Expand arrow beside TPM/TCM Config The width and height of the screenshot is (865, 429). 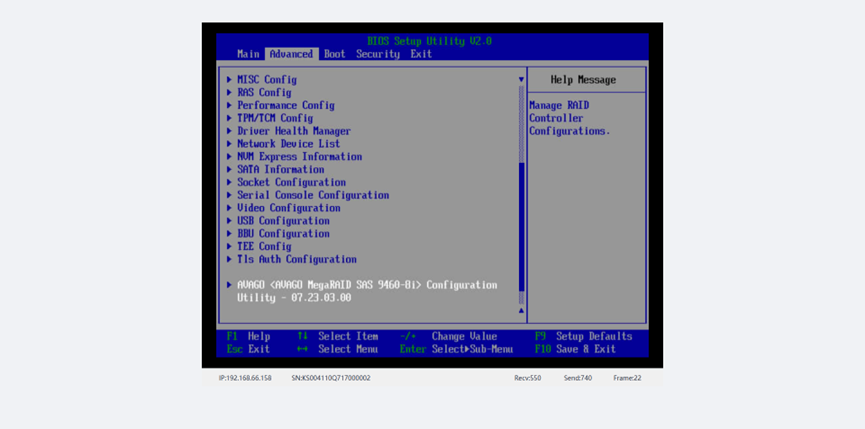(x=229, y=118)
